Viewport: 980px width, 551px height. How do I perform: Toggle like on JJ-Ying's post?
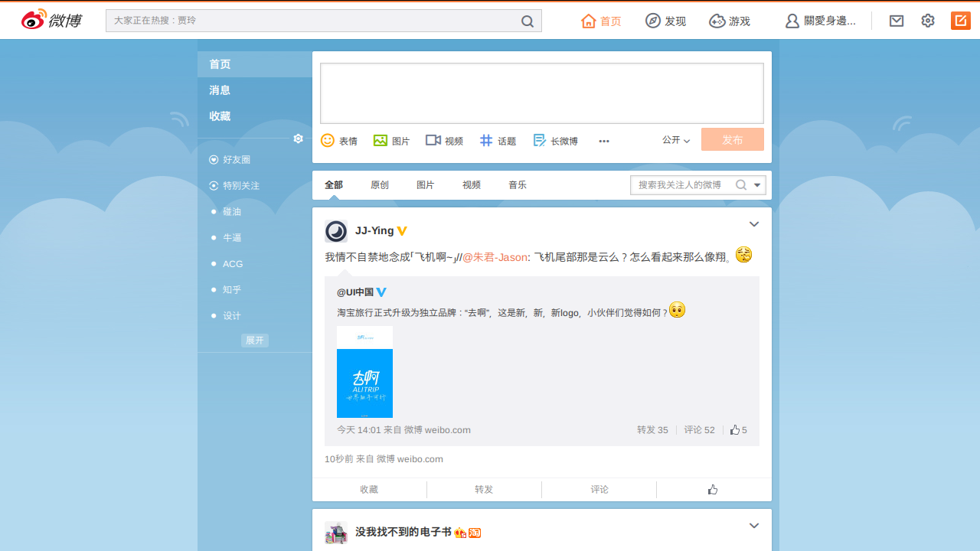(x=712, y=489)
